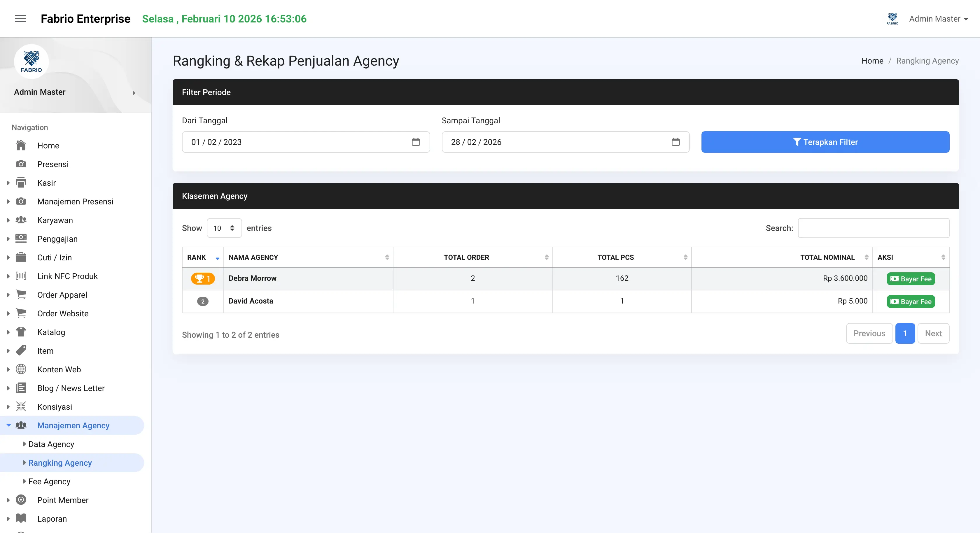Click the Laporan book icon
Screen dimensions: 980x533
coord(21,518)
